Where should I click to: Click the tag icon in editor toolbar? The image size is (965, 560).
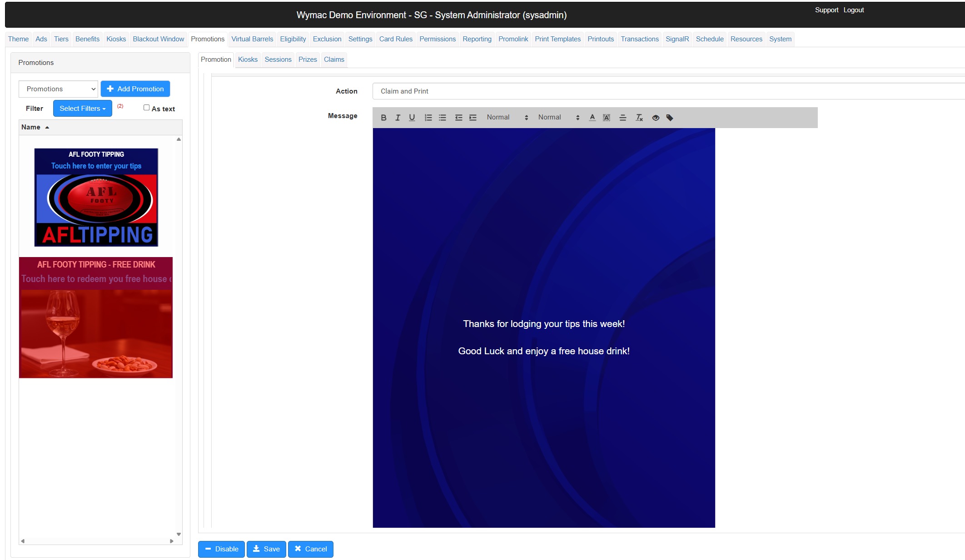670,118
